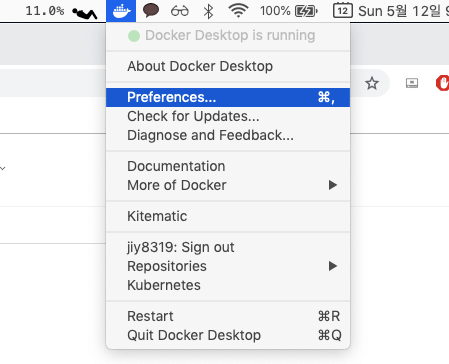Click the 11.0% CPU usage text
The image size is (449, 364).
45,11
